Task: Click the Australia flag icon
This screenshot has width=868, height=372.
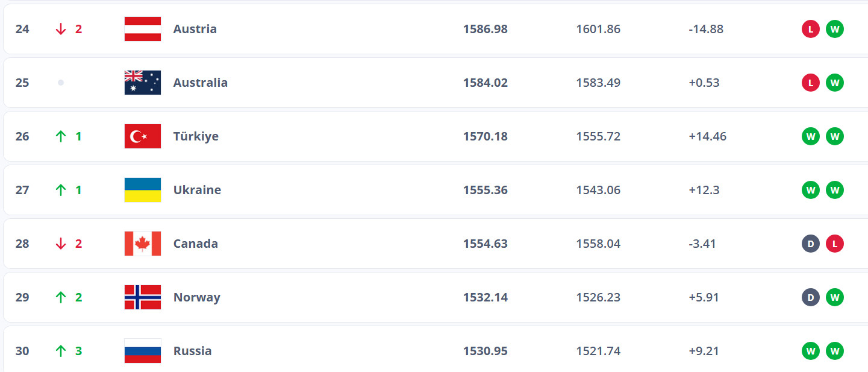Action: click(x=143, y=83)
